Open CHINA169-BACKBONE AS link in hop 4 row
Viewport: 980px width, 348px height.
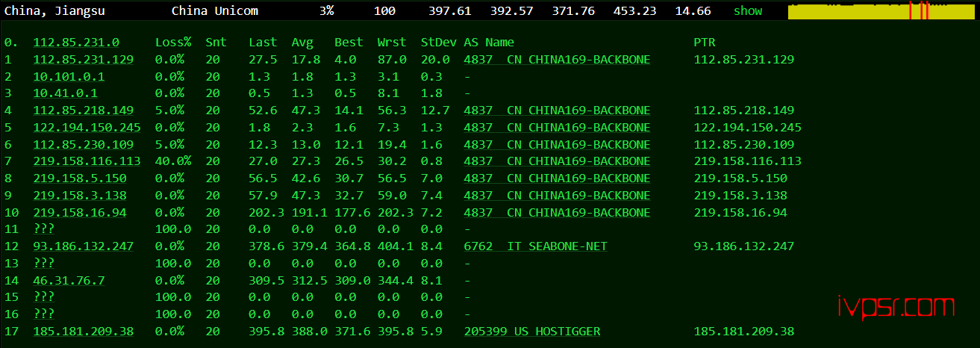(x=557, y=111)
